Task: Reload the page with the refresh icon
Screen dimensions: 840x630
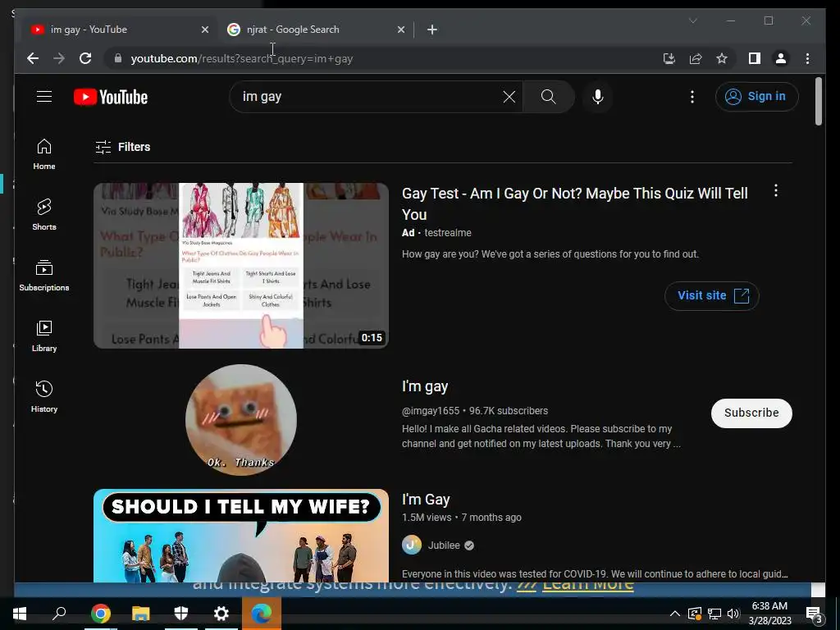Action: point(85,58)
